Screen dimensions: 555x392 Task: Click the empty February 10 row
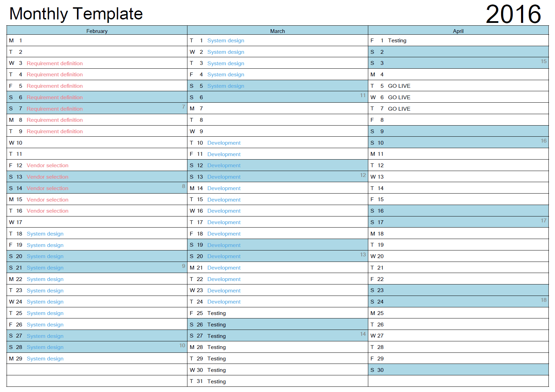(97, 143)
